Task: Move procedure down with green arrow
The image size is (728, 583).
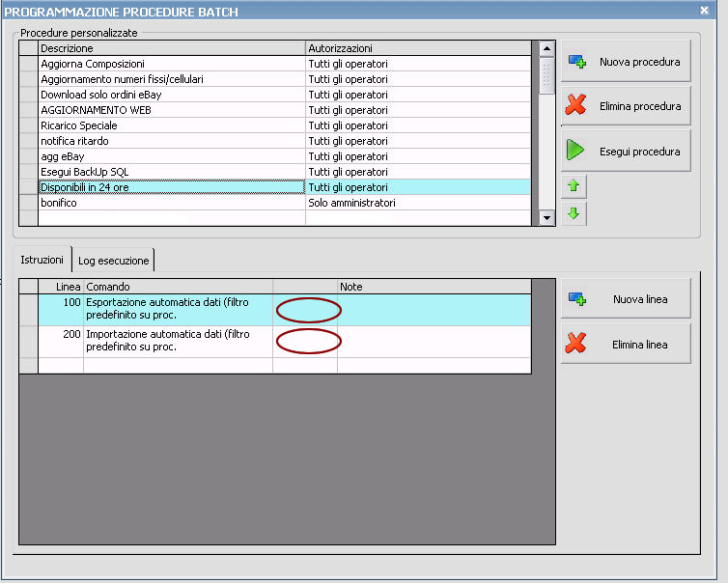Action: [574, 213]
